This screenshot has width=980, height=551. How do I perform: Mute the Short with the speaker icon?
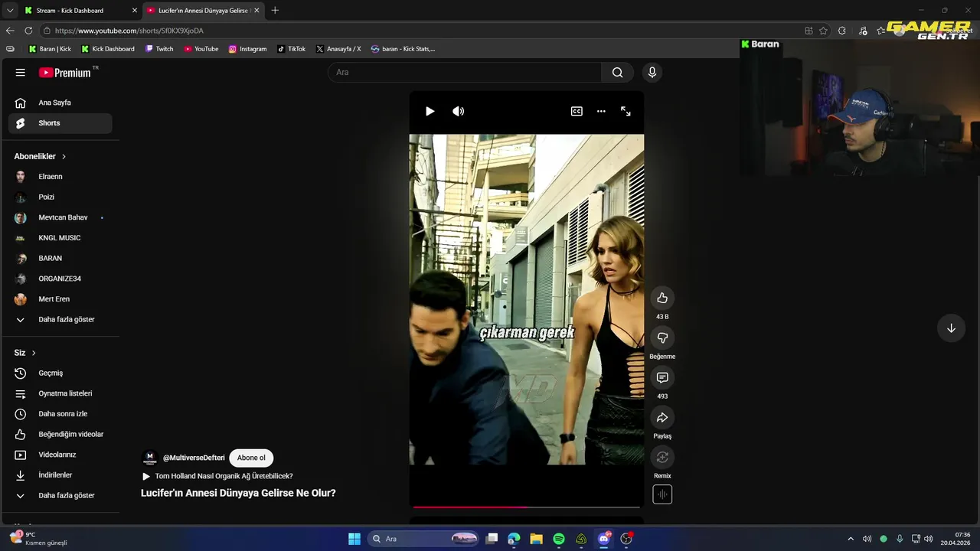[x=458, y=111]
